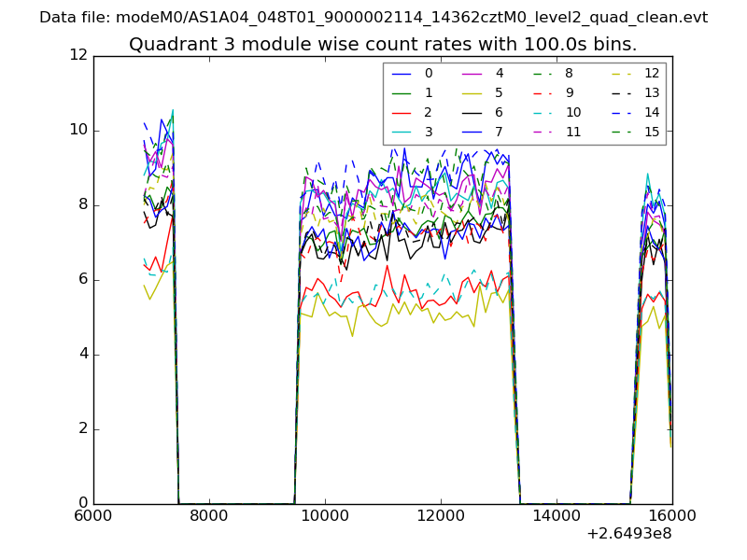This screenshot has width=747, height=560.
Task: Click the Data file path text at top
Action: [373, 18]
